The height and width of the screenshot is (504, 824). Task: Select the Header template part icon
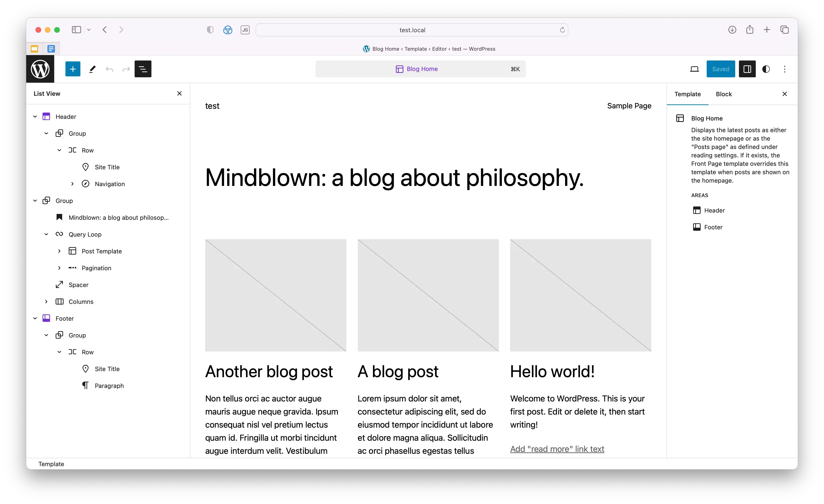[x=46, y=117]
